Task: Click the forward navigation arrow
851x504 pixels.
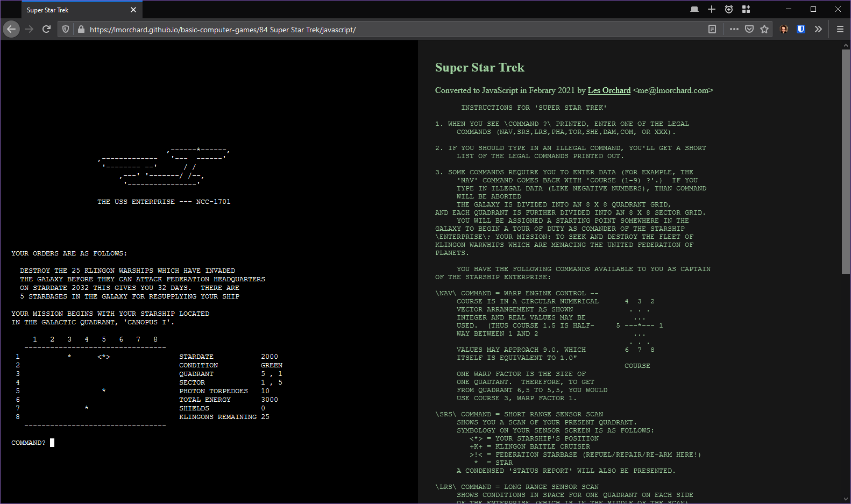Action: click(29, 29)
